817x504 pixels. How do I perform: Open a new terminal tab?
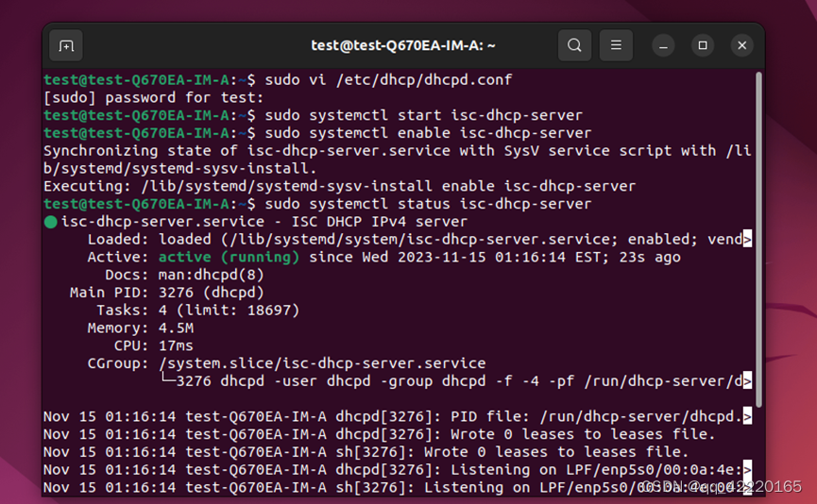click(x=66, y=46)
